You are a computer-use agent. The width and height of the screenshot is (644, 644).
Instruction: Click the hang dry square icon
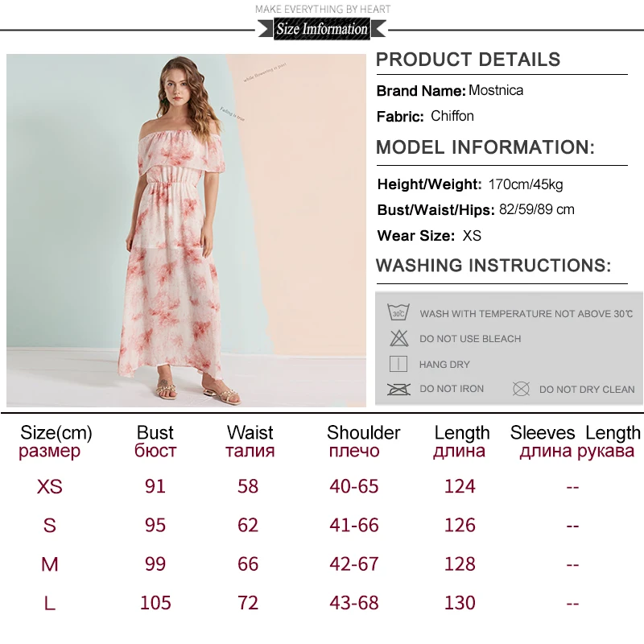click(x=398, y=364)
